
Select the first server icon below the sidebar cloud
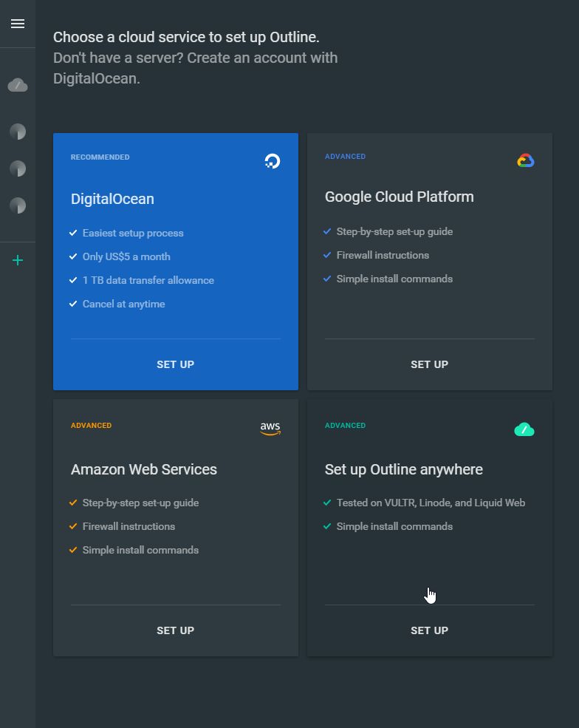(x=18, y=132)
